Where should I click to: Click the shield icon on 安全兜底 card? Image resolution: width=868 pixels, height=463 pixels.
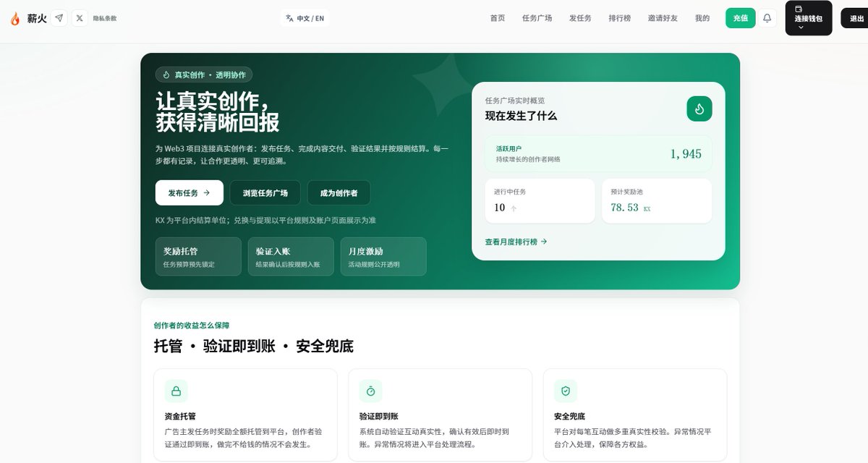566,391
